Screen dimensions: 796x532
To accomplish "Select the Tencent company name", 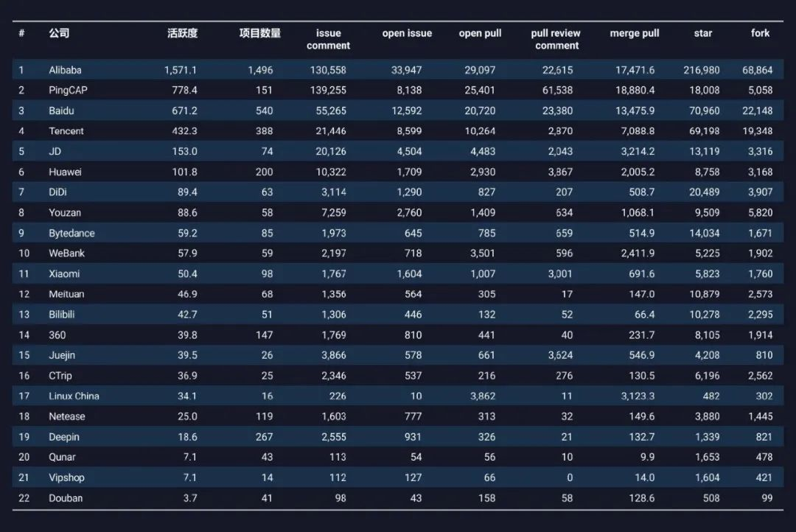I will 66,131.
